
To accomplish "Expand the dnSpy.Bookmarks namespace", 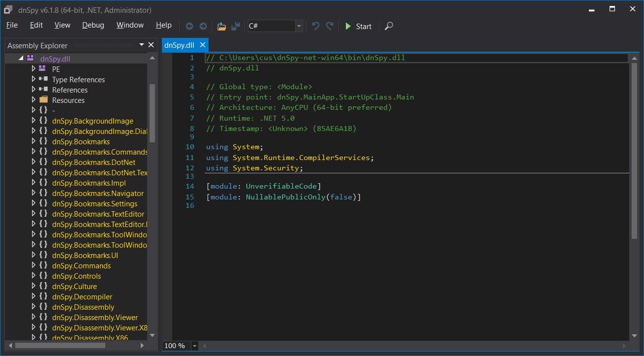I will point(33,141).
